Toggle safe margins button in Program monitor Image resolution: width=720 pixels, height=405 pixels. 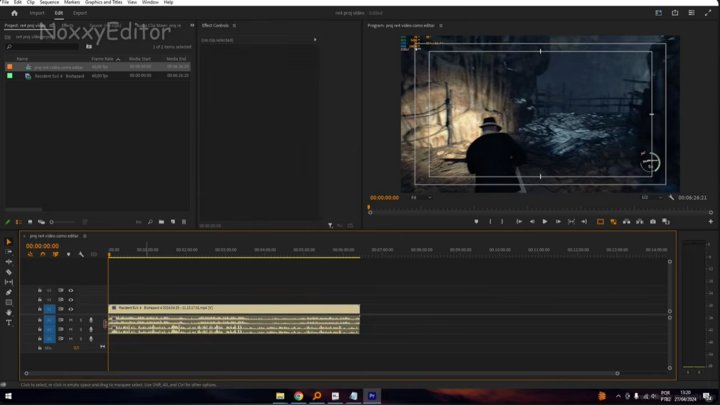click(x=600, y=221)
